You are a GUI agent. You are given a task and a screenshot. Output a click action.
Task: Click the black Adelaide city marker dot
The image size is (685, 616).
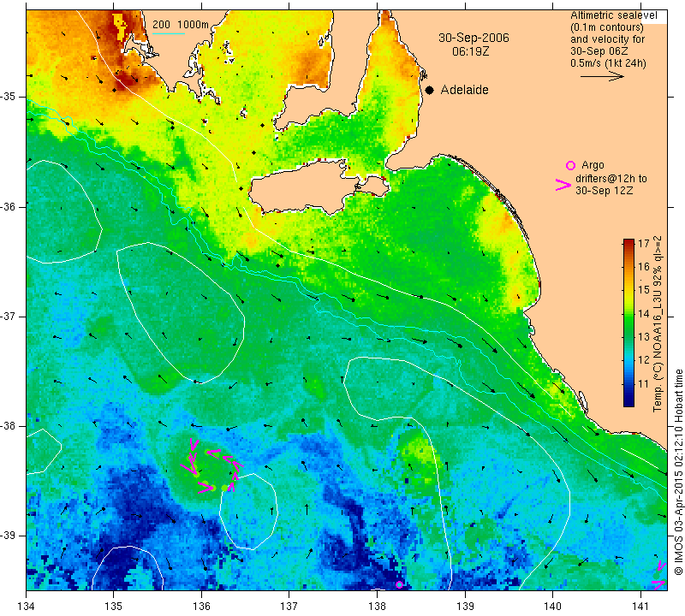[430, 91]
